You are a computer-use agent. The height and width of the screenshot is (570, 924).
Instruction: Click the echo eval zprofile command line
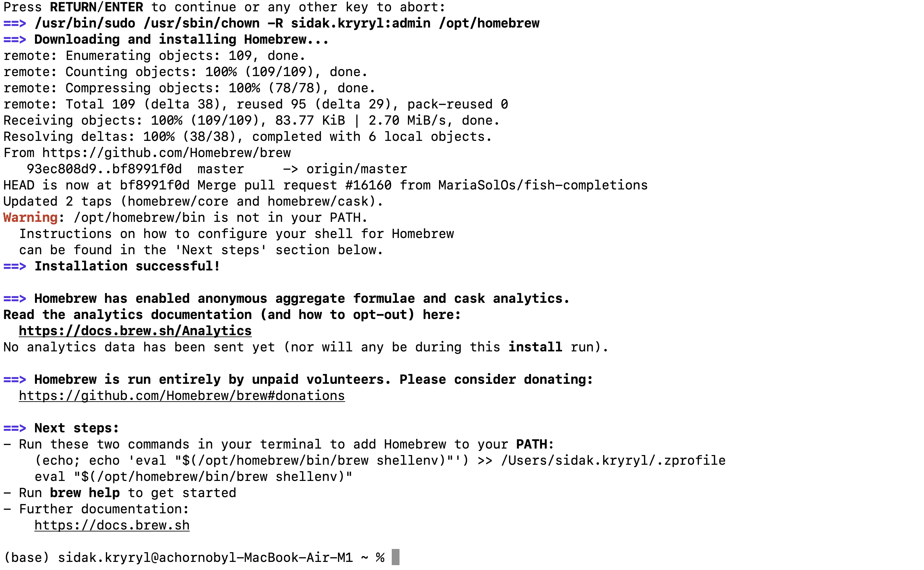pos(380,461)
